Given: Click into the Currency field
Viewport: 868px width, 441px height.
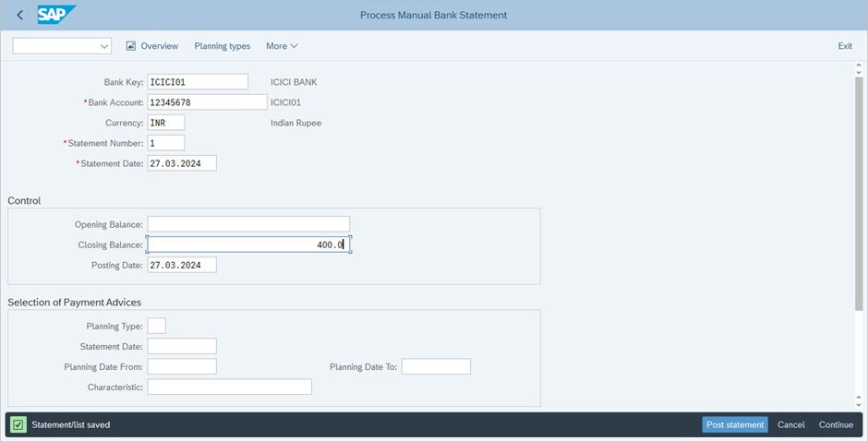Looking at the screenshot, I should (166, 123).
